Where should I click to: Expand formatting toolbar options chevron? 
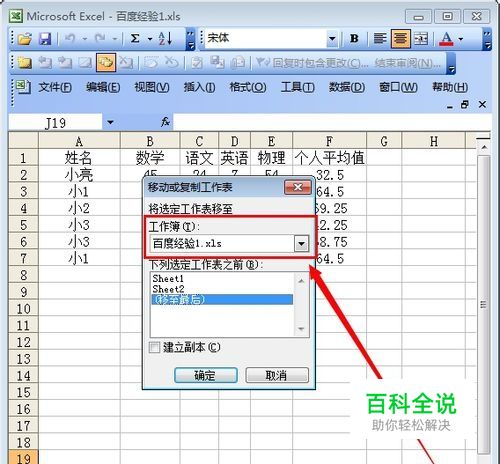(487, 39)
